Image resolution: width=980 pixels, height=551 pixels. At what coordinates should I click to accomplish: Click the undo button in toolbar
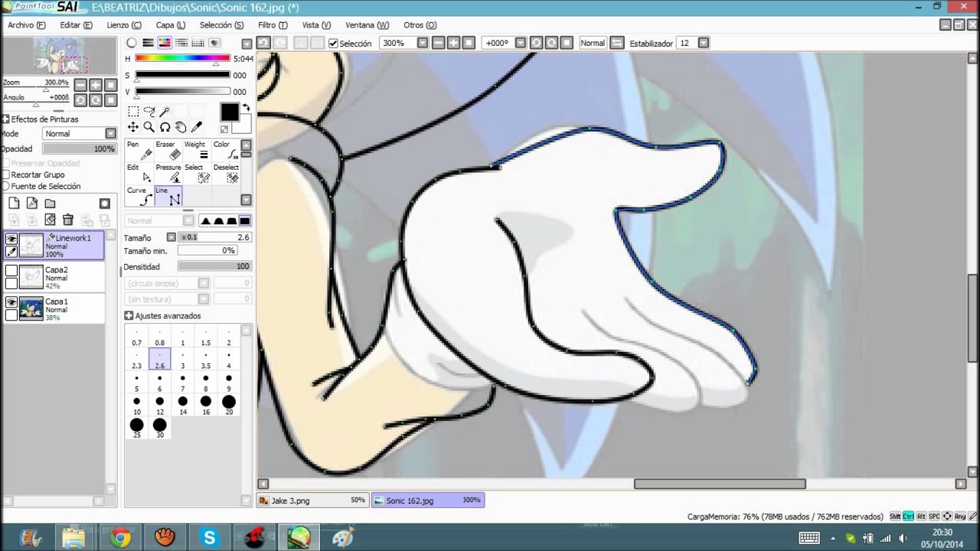[x=263, y=43]
